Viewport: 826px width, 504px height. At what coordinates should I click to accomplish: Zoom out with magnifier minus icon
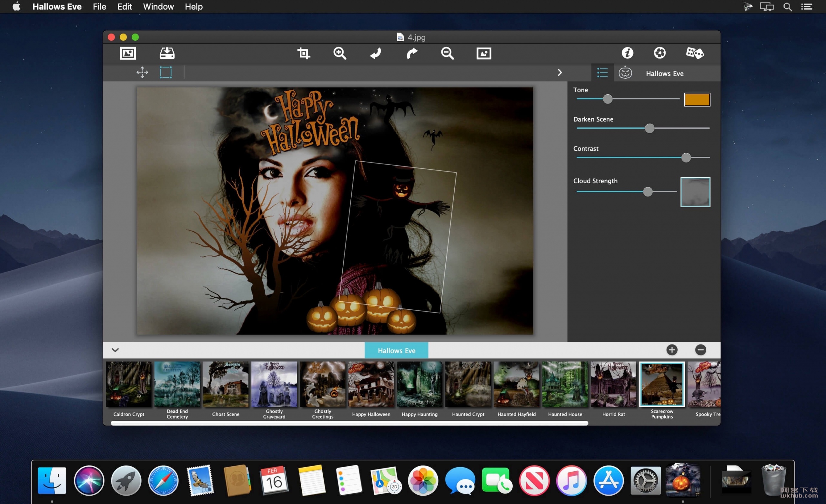(448, 53)
